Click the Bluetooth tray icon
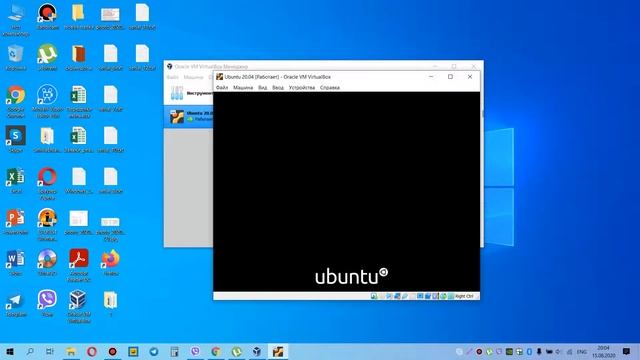The width and height of the screenshot is (640, 360). (x=529, y=351)
